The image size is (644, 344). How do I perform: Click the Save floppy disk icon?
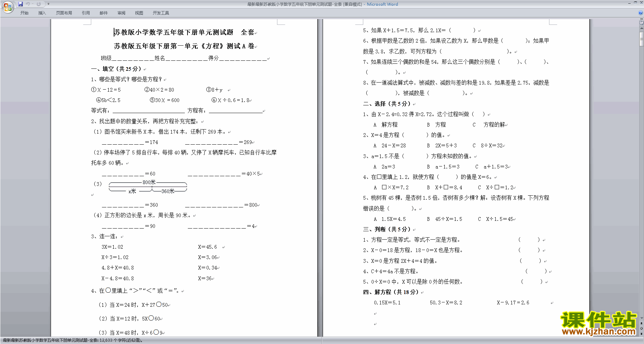tap(20, 4)
